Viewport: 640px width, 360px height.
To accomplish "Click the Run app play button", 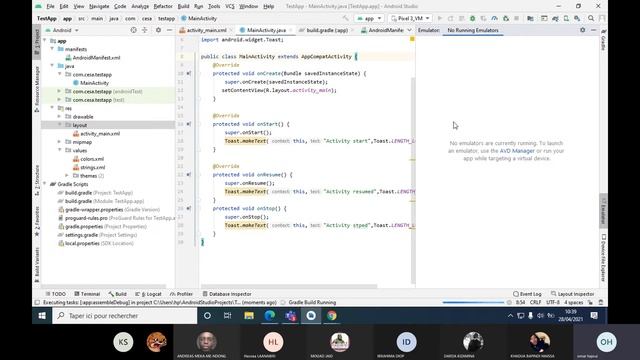I will 440,18.
